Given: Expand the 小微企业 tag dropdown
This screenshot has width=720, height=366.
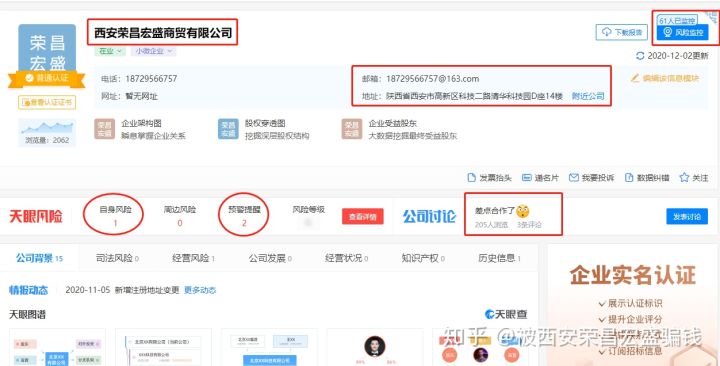Looking at the screenshot, I should [153, 51].
